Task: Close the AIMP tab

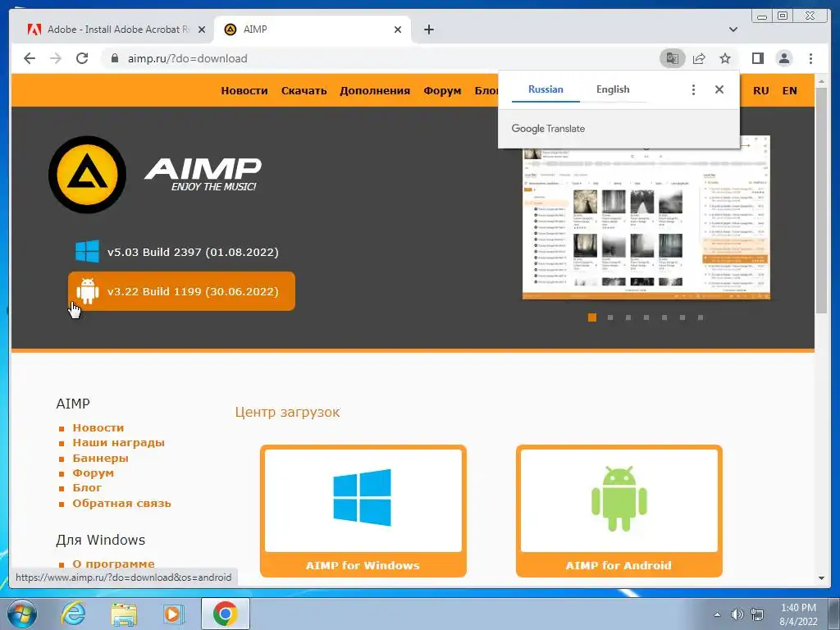Action: coord(398,30)
